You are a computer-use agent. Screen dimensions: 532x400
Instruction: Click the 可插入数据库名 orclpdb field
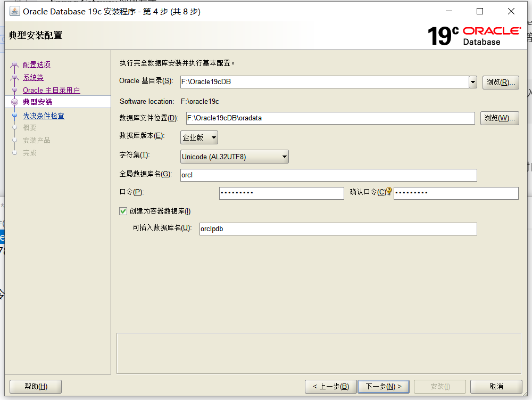click(338, 229)
